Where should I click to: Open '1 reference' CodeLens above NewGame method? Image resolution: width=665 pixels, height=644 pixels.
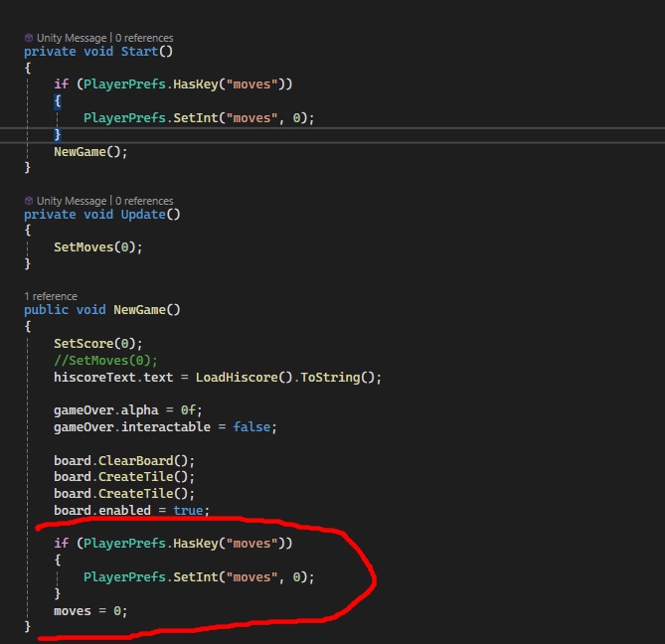pyautogui.click(x=51, y=296)
